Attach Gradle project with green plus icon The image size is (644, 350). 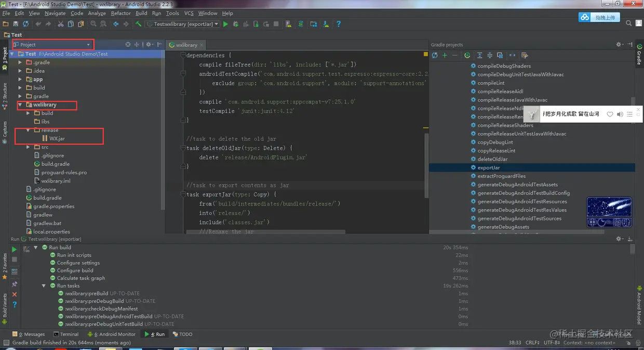point(445,55)
